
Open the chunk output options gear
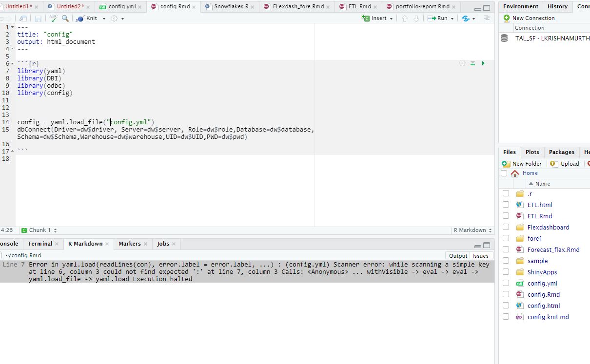[x=461, y=63]
